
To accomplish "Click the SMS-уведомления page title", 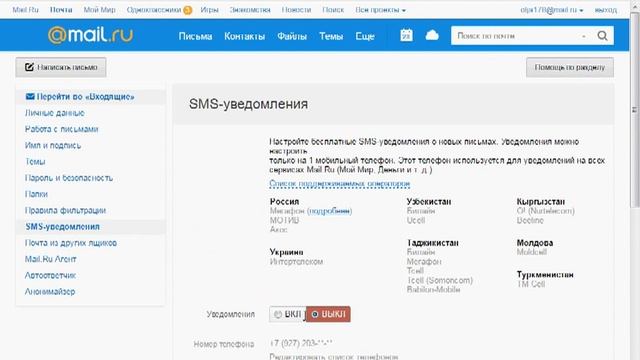I will (x=248, y=104).
